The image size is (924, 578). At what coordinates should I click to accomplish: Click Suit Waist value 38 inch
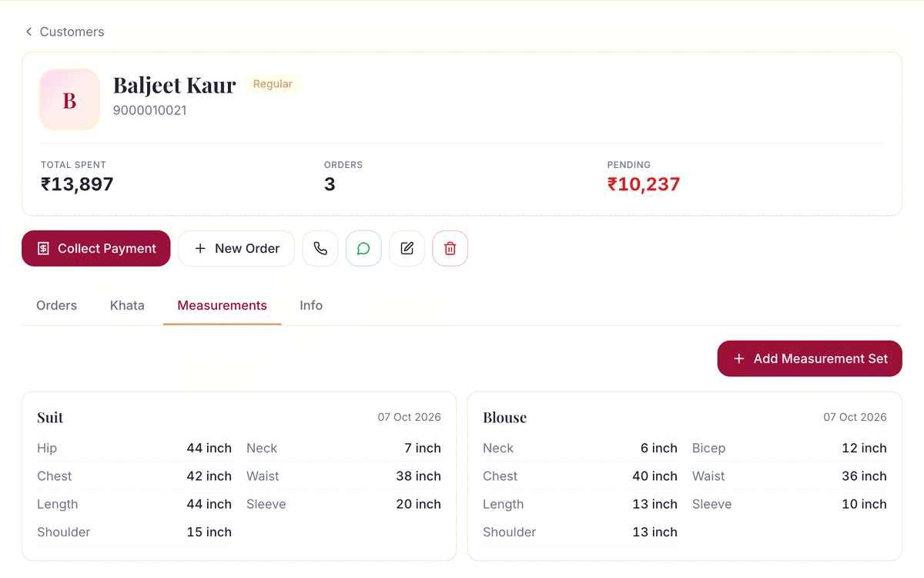[419, 476]
